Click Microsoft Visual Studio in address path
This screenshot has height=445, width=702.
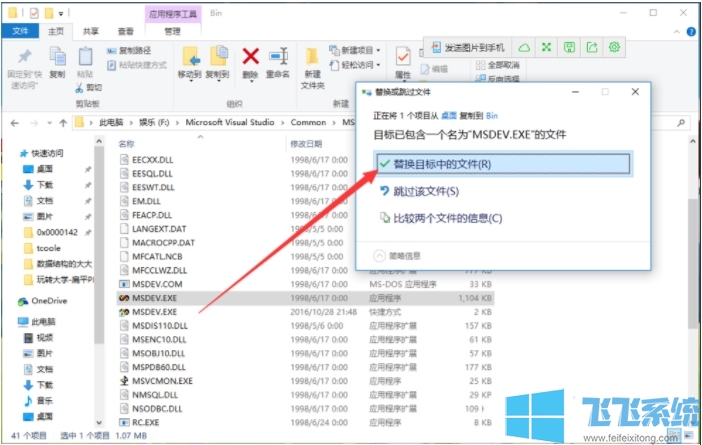(230, 122)
